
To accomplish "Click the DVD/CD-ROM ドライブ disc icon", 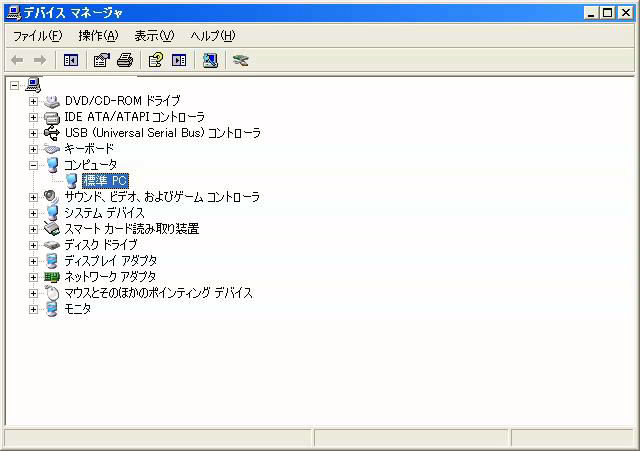I will click(52, 101).
